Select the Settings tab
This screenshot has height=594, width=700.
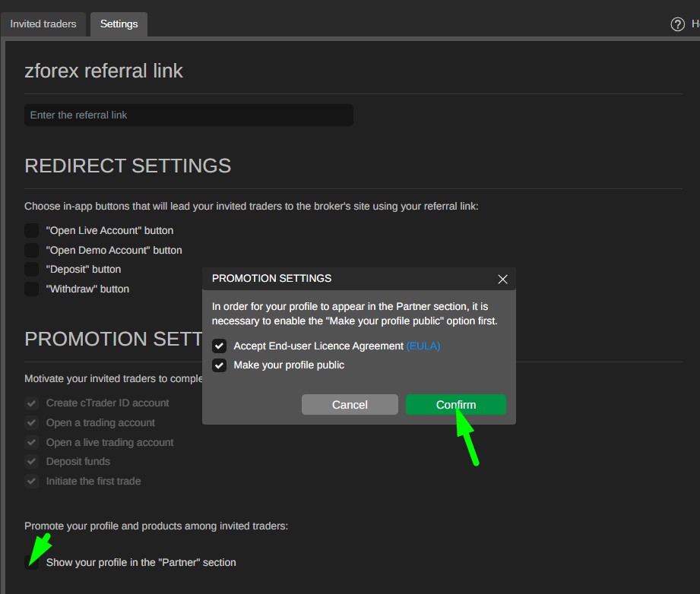click(x=119, y=24)
